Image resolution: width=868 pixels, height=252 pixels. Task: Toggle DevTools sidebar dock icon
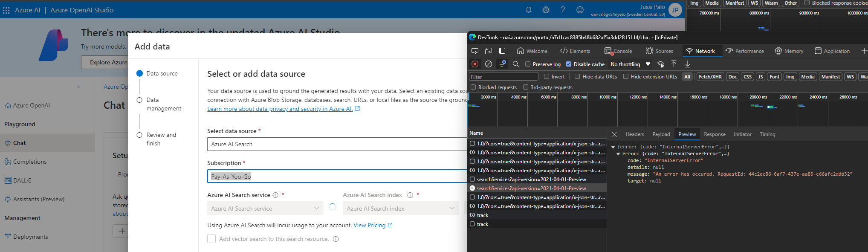502,51
